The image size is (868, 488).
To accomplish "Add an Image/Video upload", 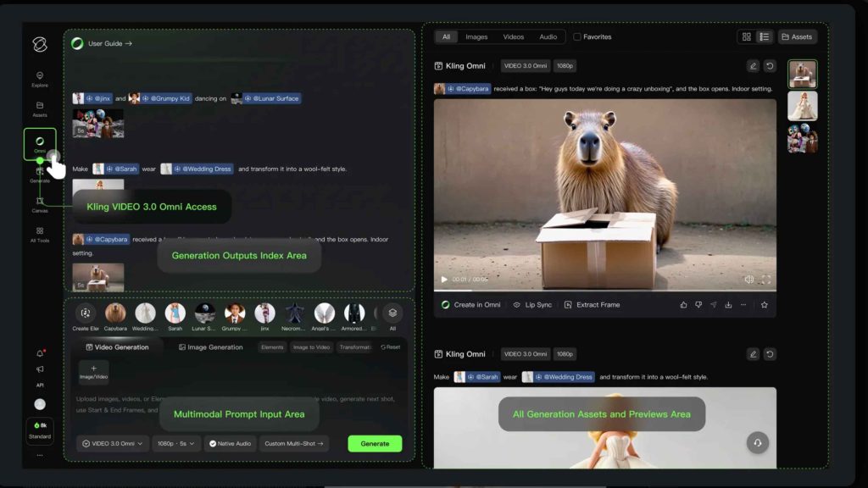I will pos(93,371).
